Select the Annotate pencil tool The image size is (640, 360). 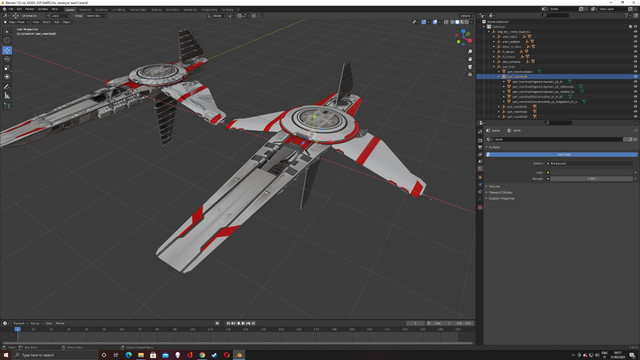click(x=7, y=87)
